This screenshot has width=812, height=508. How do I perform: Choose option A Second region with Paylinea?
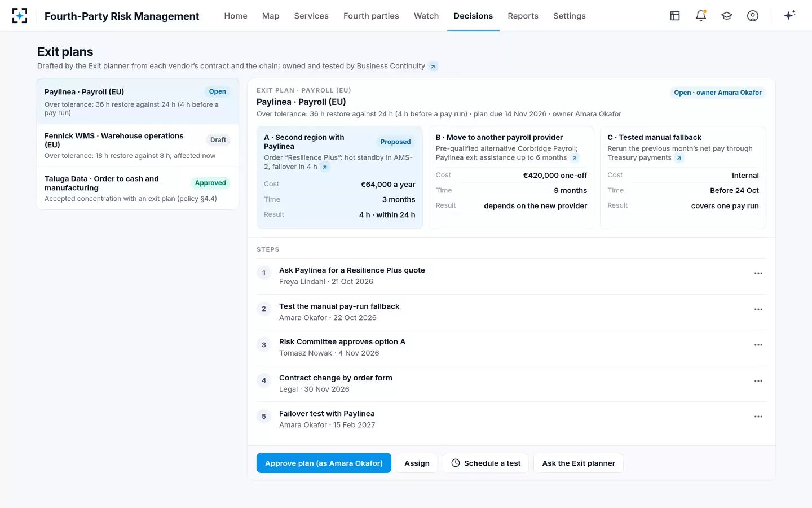[339, 177]
